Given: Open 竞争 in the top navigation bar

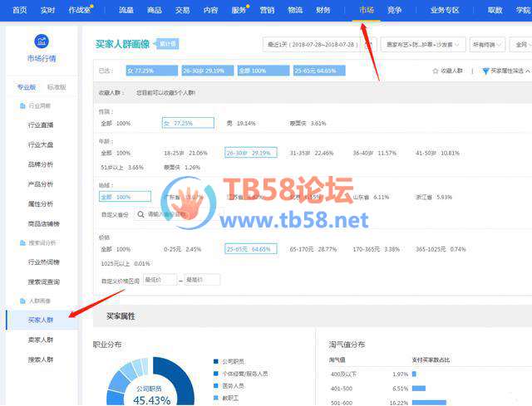Looking at the screenshot, I should tap(394, 10).
